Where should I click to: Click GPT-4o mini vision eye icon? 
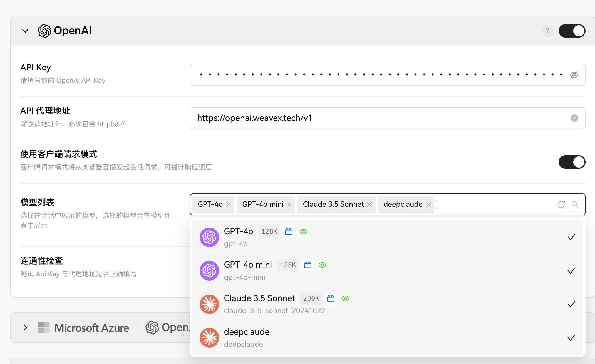click(x=322, y=265)
